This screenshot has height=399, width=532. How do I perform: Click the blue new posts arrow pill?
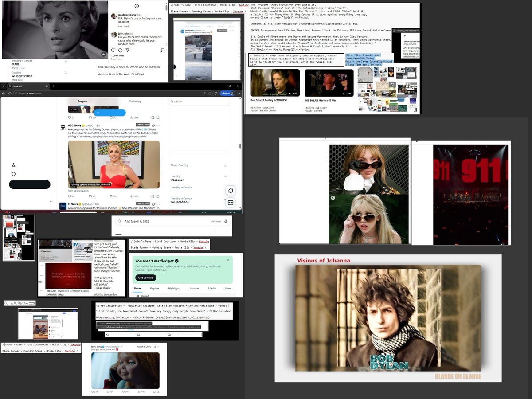pos(109,113)
